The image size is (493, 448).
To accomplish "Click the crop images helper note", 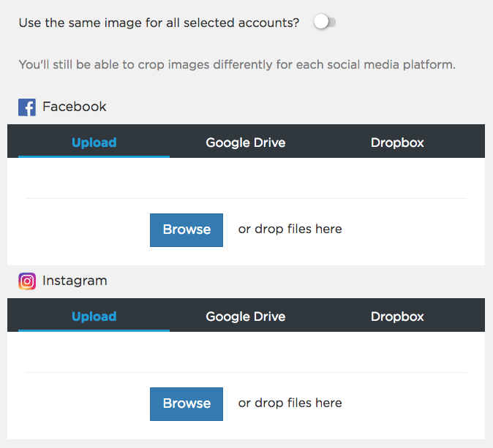I will pyautogui.click(x=237, y=65).
